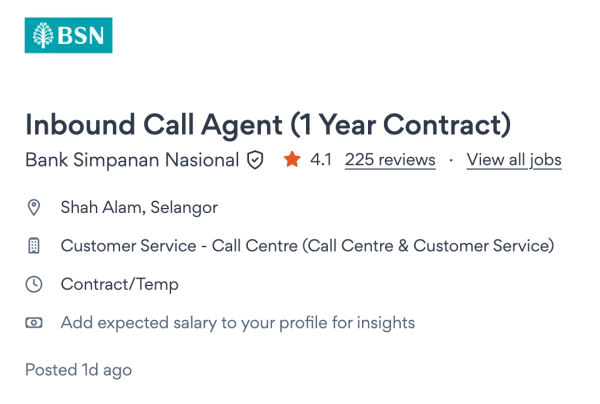The image size is (600, 404).
Task: Open the View all jobs link
Action: click(514, 160)
